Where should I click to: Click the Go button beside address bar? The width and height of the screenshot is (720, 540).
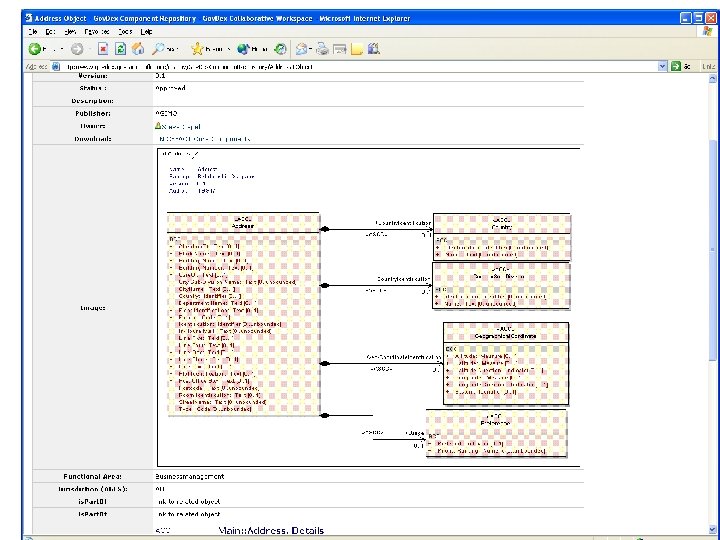[x=679, y=66]
